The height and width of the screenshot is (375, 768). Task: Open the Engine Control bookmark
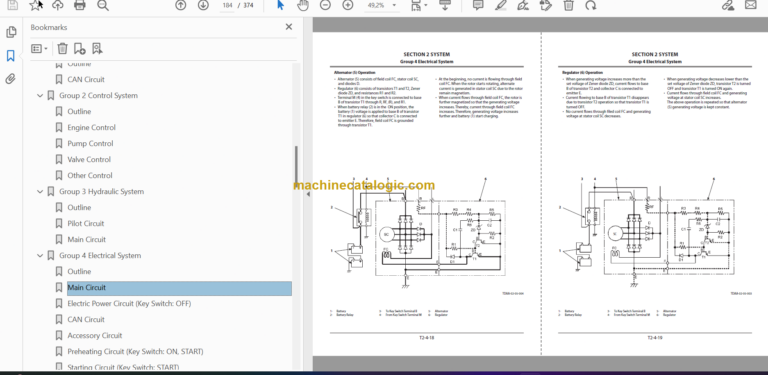[92, 127]
